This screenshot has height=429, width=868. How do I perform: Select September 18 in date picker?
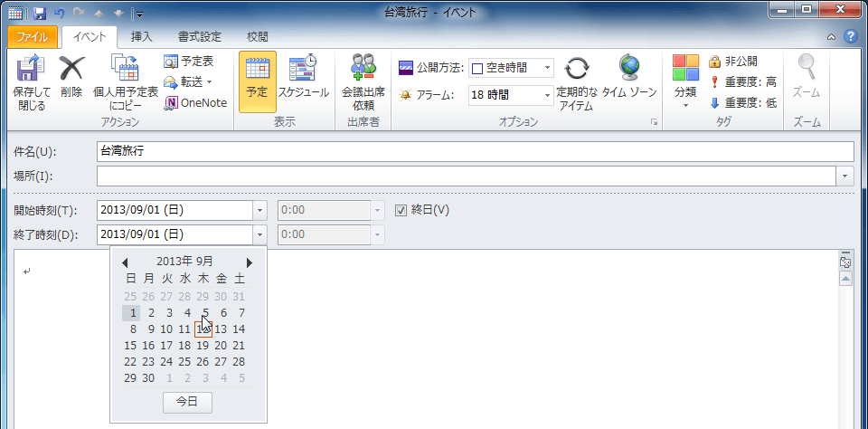(x=184, y=346)
